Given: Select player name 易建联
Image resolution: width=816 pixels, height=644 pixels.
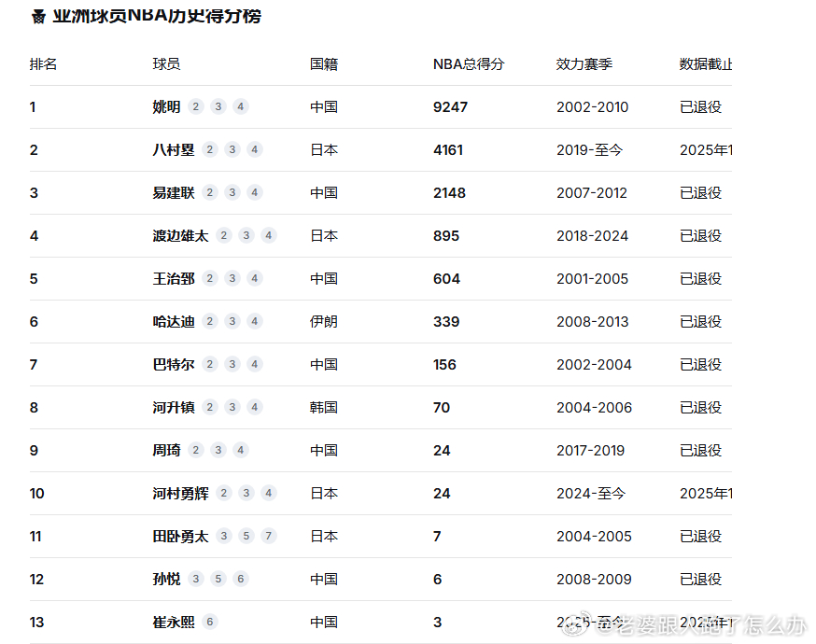Looking at the screenshot, I should [x=174, y=192].
